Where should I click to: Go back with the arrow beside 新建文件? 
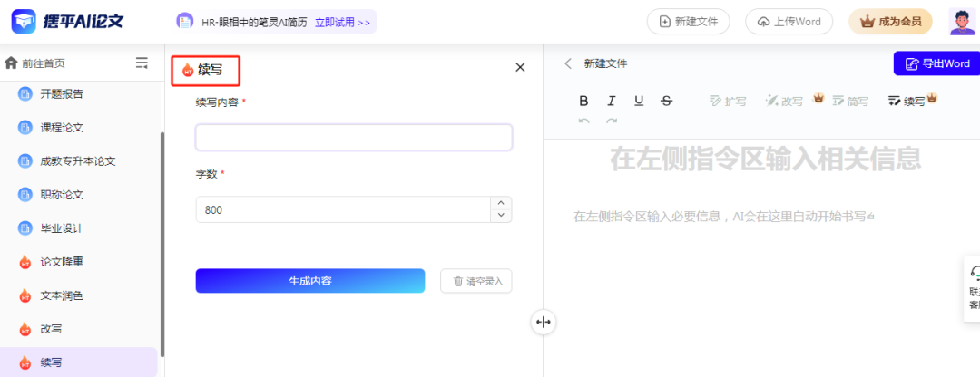tap(567, 63)
